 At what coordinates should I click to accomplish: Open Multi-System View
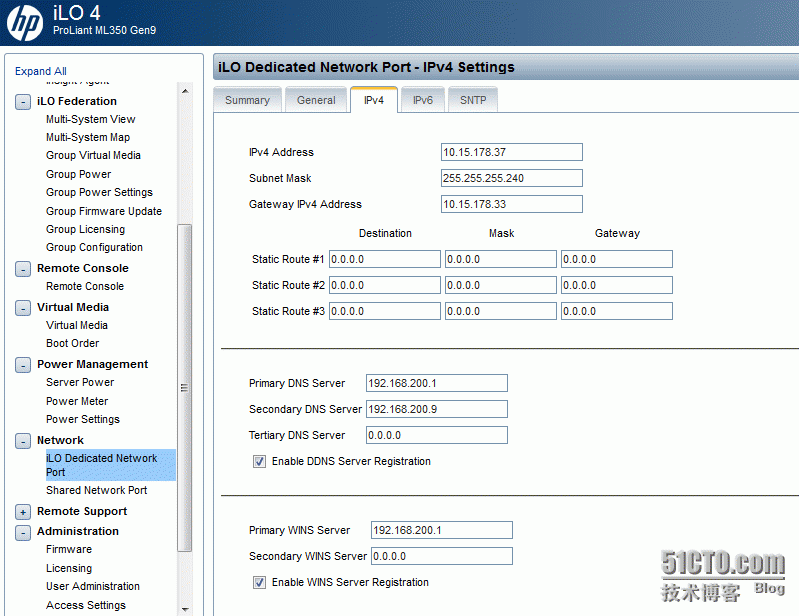[x=91, y=119]
